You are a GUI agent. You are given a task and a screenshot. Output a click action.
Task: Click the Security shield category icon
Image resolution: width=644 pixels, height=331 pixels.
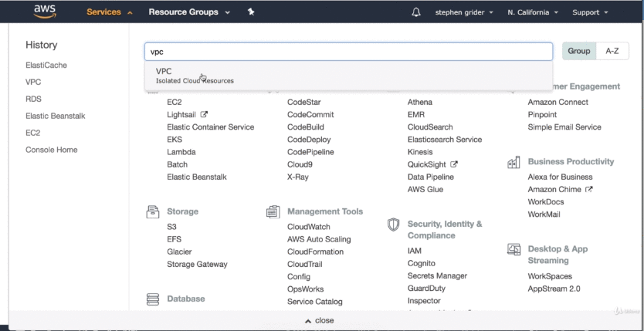394,225
